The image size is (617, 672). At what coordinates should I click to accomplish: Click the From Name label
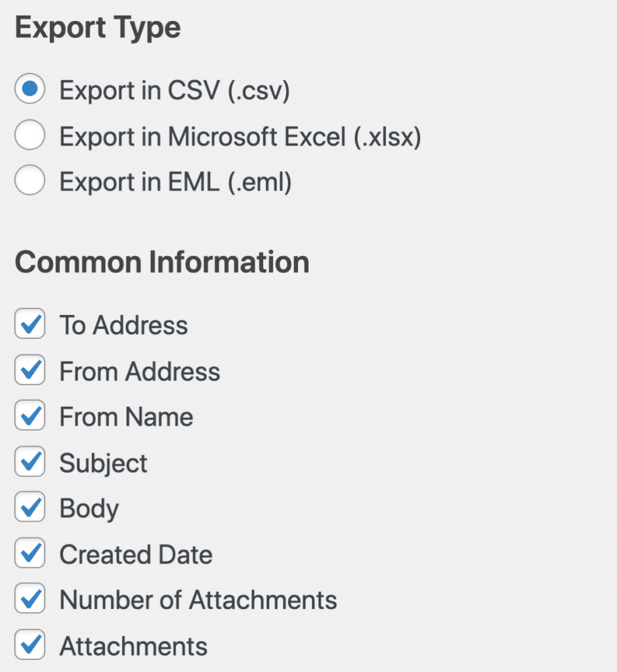coord(126,415)
